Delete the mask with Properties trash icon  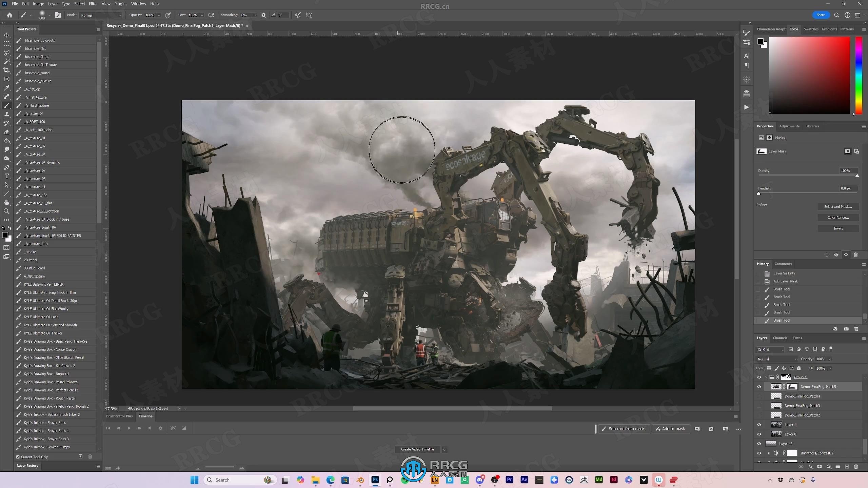tap(856, 255)
